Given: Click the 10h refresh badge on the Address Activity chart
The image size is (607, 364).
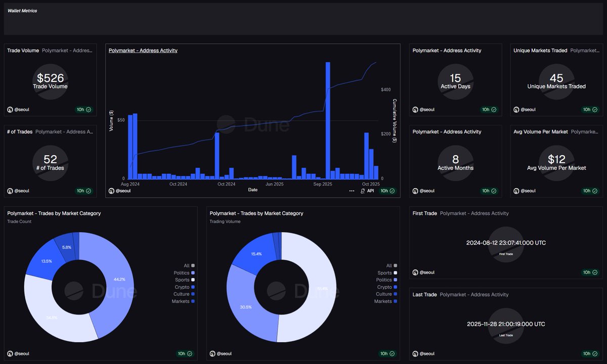Looking at the screenshot, I should 388,191.
